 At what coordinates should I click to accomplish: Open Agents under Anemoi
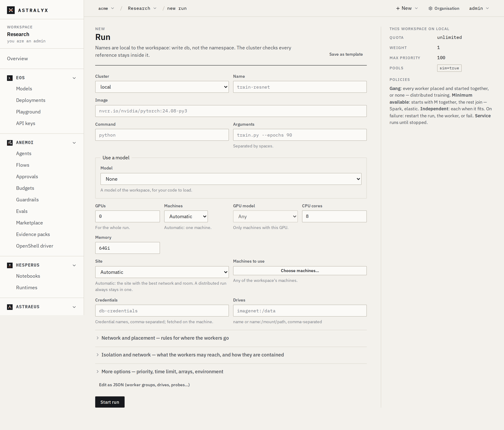pyautogui.click(x=24, y=154)
